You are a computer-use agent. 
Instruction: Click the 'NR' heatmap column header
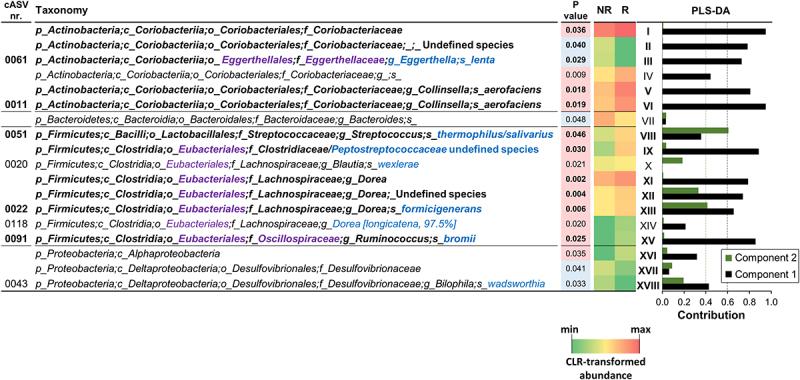(603, 10)
